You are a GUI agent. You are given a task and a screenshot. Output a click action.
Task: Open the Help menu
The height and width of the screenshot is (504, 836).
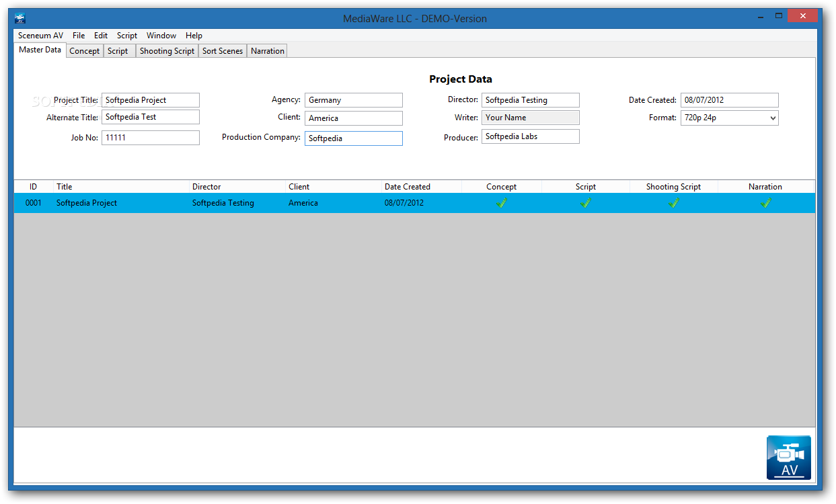click(x=194, y=36)
